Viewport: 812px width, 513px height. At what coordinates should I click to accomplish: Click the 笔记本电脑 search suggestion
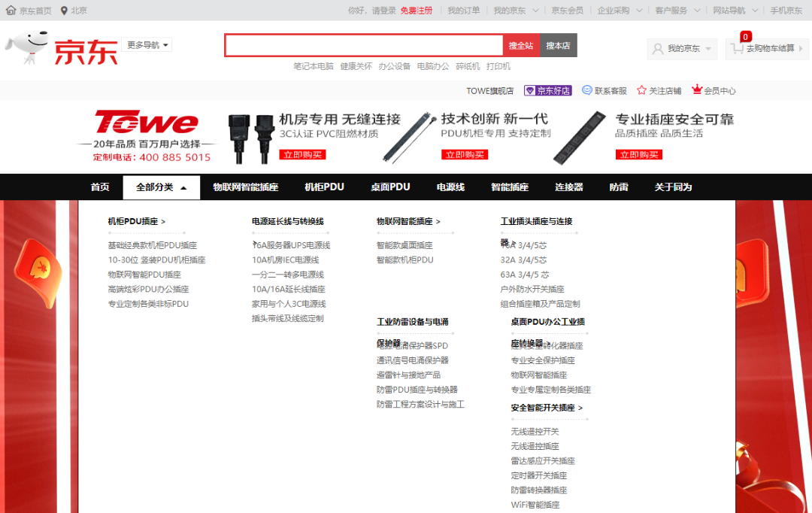[314, 66]
